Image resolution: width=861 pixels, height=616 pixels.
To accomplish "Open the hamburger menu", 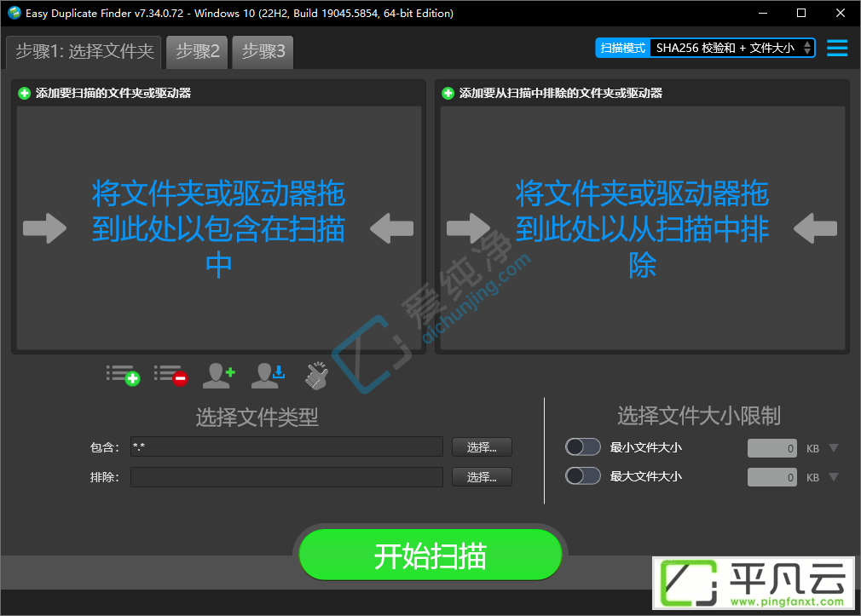I will [837, 49].
